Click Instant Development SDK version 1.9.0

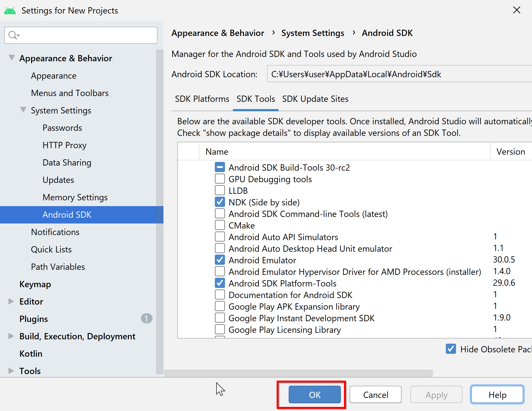click(x=502, y=318)
